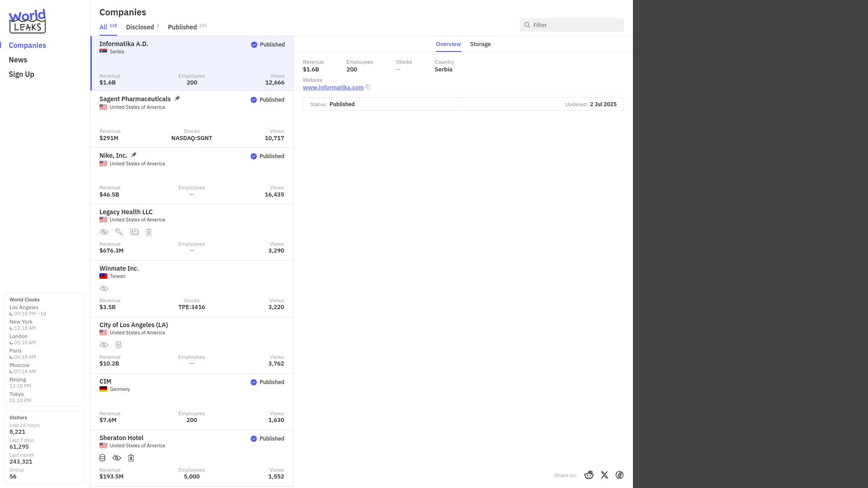Open the News section in sidebar
The height and width of the screenshot is (488, 868).
pyautogui.click(x=18, y=60)
